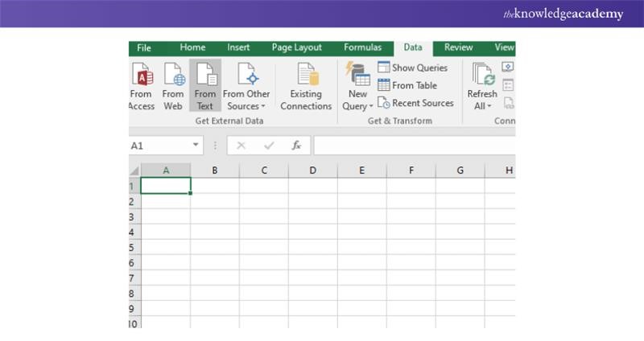Click the enter checkmark in formula bar

coord(269,146)
